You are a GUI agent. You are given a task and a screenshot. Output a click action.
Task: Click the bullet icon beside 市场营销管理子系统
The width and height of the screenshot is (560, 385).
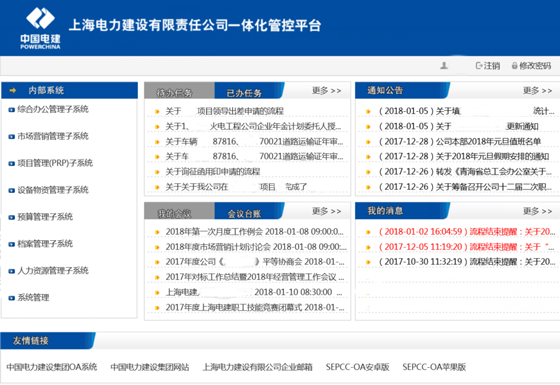pyautogui.click(x=11, y=137)
